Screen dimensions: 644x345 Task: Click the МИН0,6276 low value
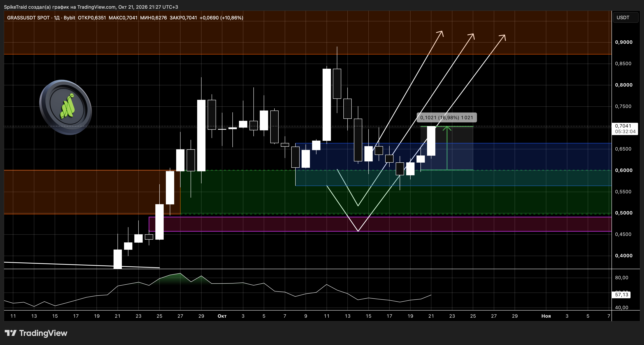(x=154, y=18)
